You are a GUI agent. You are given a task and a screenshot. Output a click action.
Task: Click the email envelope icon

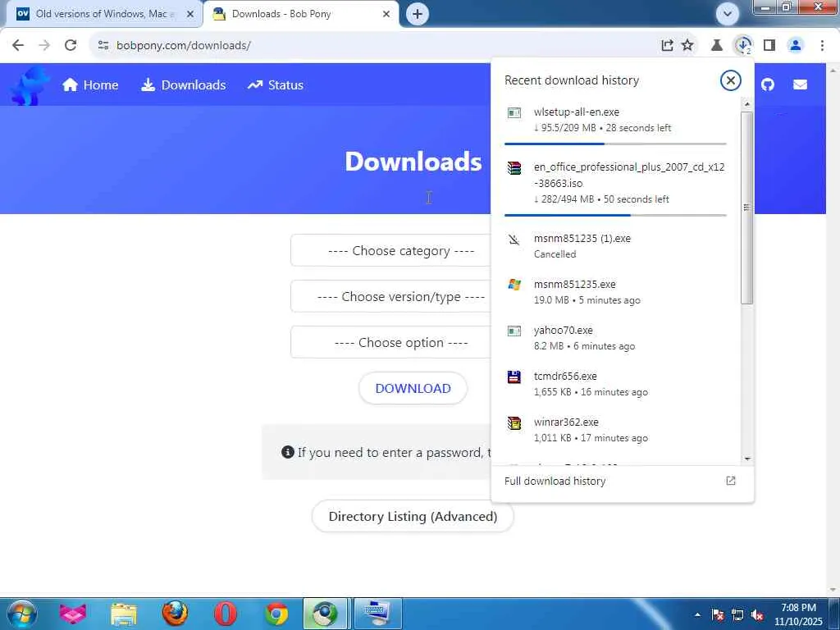(800, 84)
